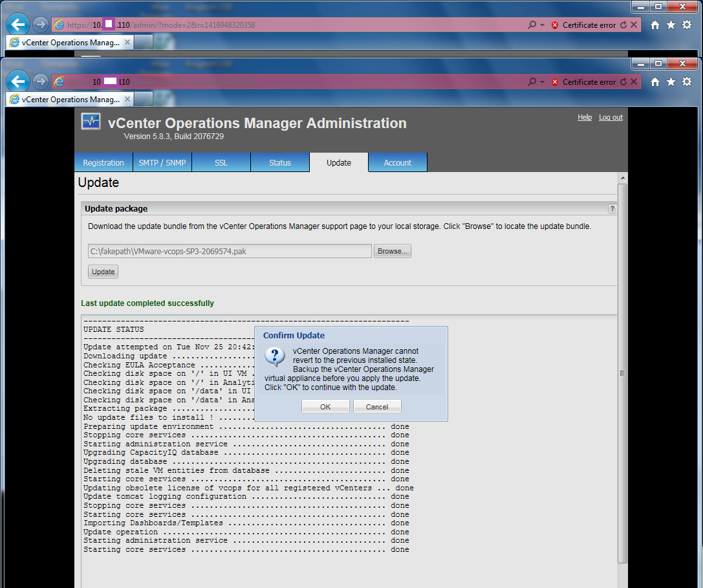
Task: Select the Update tab
Action: (339, 162)
